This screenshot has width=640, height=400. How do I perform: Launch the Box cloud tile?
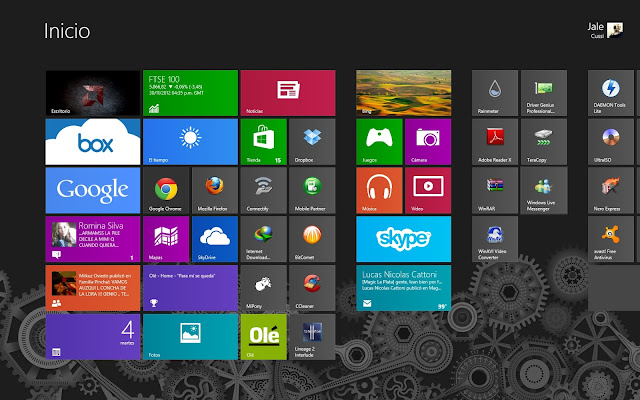pyautogui.click(x=93, y=142)
